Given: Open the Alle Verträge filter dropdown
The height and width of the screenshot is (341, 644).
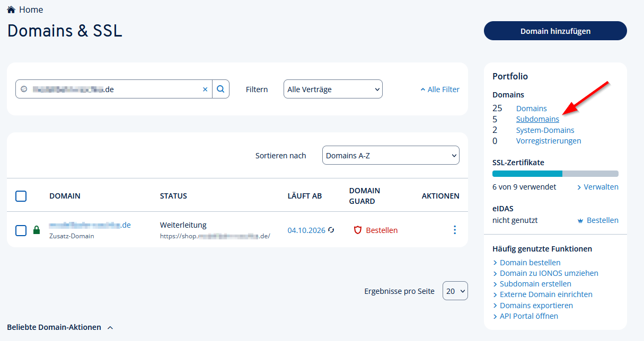Looking at the screenshot, I should [x=333, y=89].
